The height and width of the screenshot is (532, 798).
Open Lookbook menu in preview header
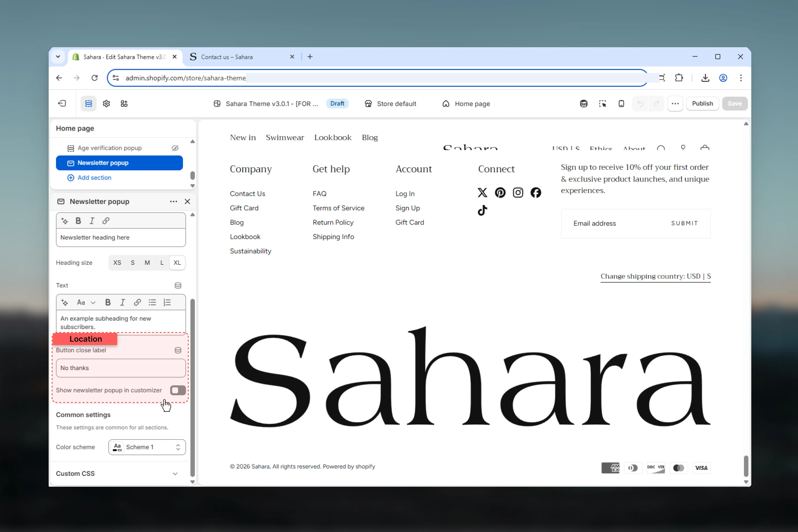[333, 138]
